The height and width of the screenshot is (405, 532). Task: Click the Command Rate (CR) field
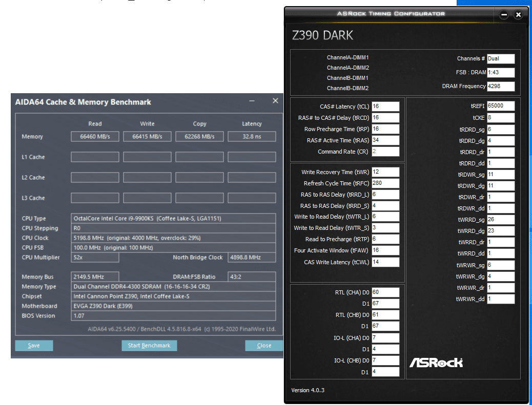(385, 152)
